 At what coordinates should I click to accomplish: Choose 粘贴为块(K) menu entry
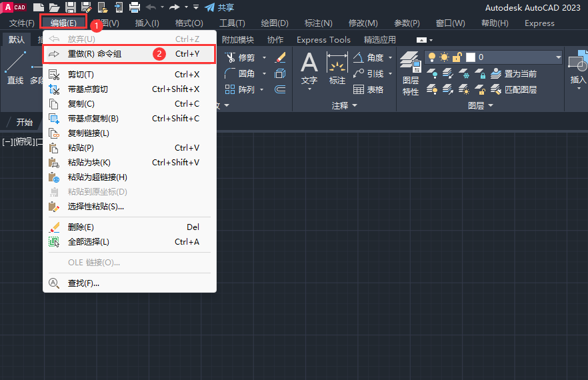pos(129,163)
